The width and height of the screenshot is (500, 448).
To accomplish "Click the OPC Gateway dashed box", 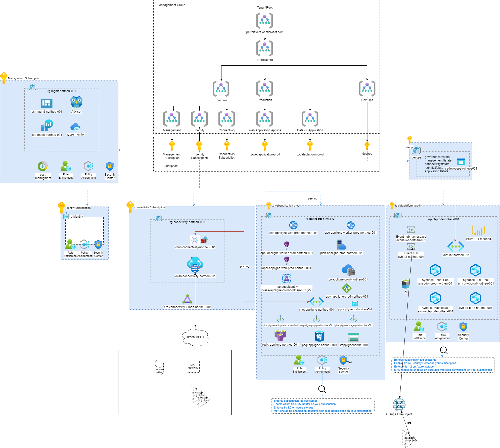I will pos(193,366).
